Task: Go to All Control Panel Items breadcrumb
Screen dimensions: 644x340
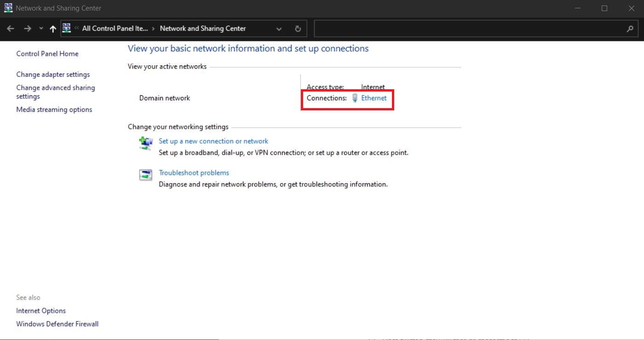Action: 115,29
